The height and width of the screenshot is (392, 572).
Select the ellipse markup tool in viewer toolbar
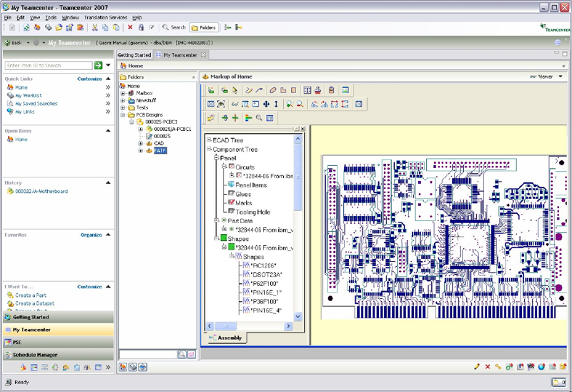click(x=273, y=90)
